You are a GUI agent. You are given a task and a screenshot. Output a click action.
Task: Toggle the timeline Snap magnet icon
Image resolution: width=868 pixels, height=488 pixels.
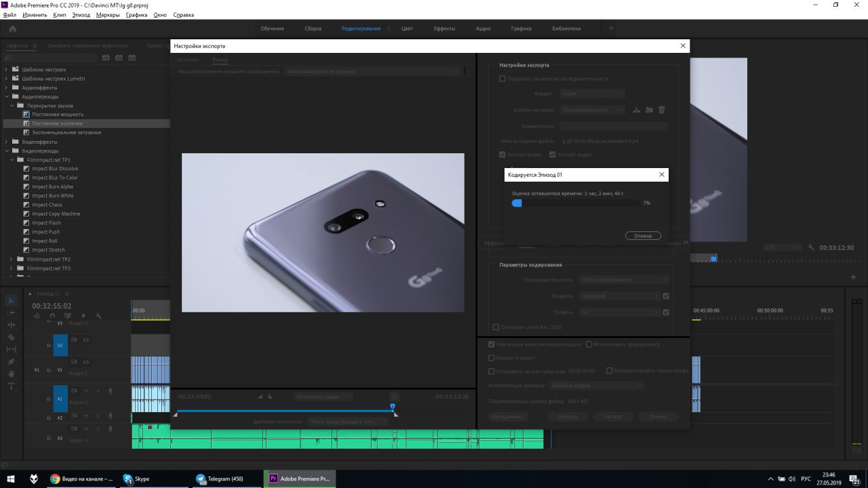[x=52, y=316]
